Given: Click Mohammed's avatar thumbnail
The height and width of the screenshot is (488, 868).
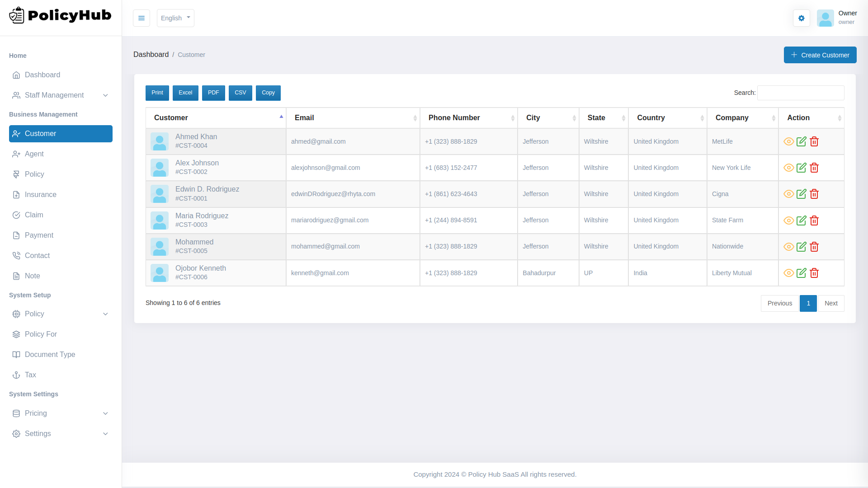Looking at the screenshot, I should point(160,247).
